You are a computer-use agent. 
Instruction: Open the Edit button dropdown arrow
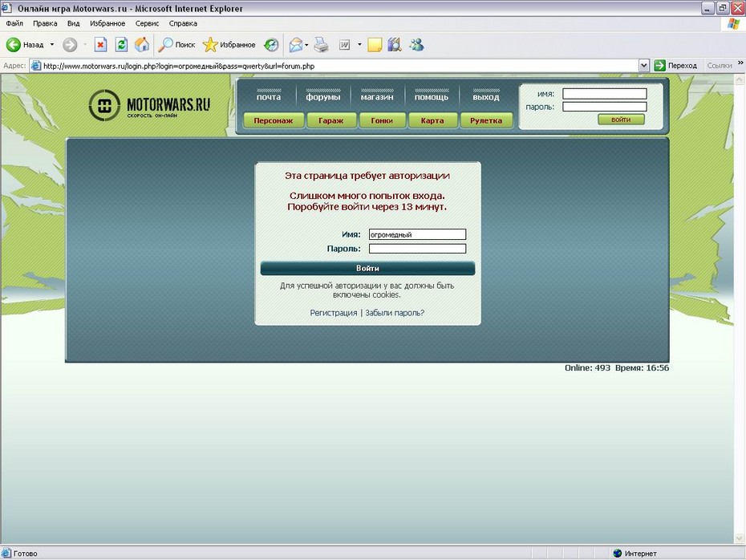(x=359, y=45)
